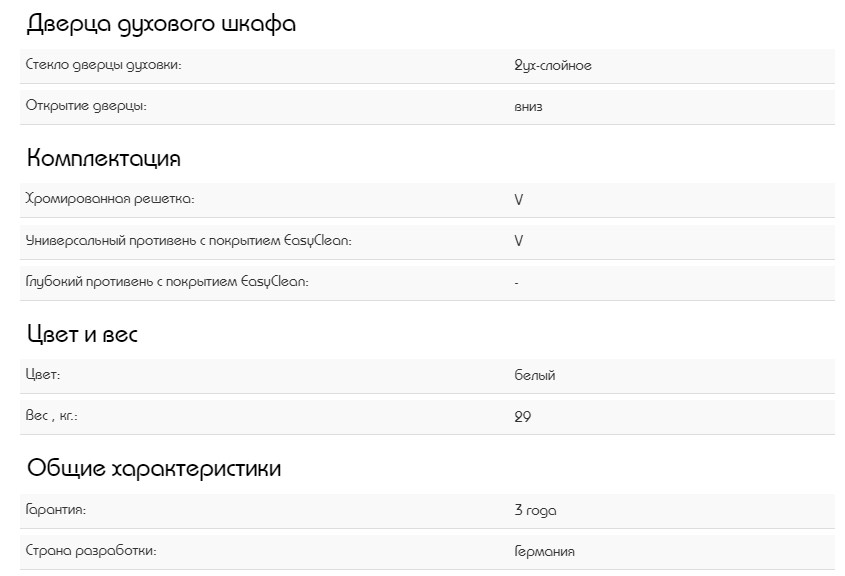This screenshot has width=845, height=576.
Task: Select 'Универсальный противень с покрытием EasyClean' label
Action: (x=188, y=241)
